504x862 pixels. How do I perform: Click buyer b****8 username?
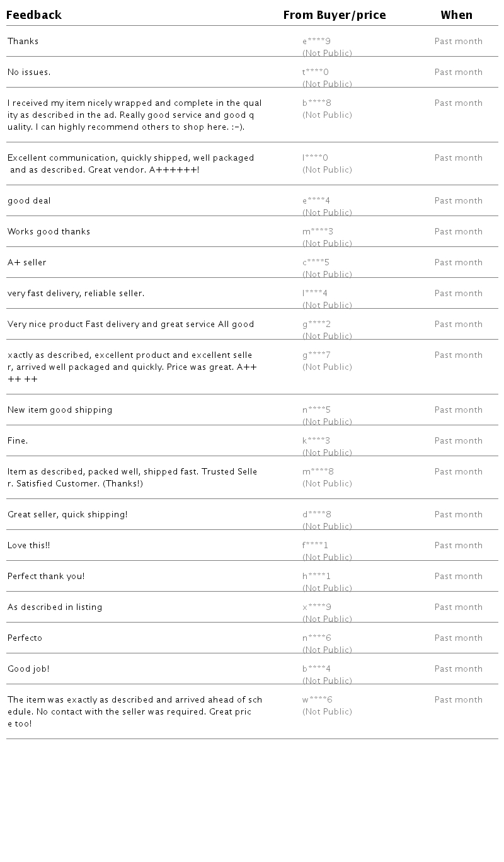(x=317, y=103)
